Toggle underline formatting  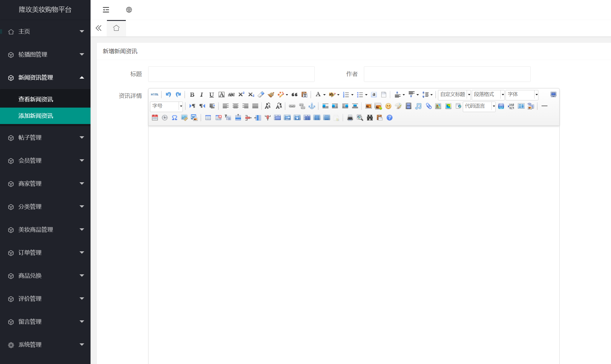pyautogui.click(x=211, y=94)
